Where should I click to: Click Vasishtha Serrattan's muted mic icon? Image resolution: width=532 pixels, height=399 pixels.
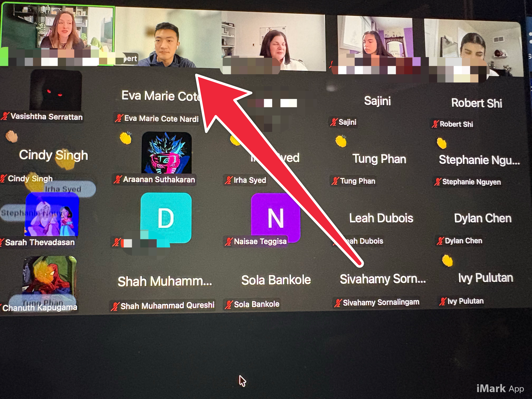click(5, 116)
